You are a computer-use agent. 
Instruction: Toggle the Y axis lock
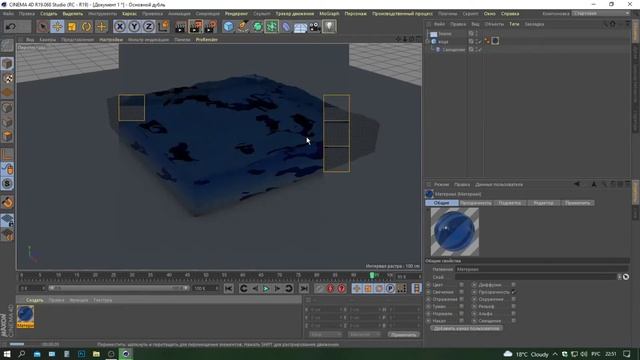pos(134,27)
